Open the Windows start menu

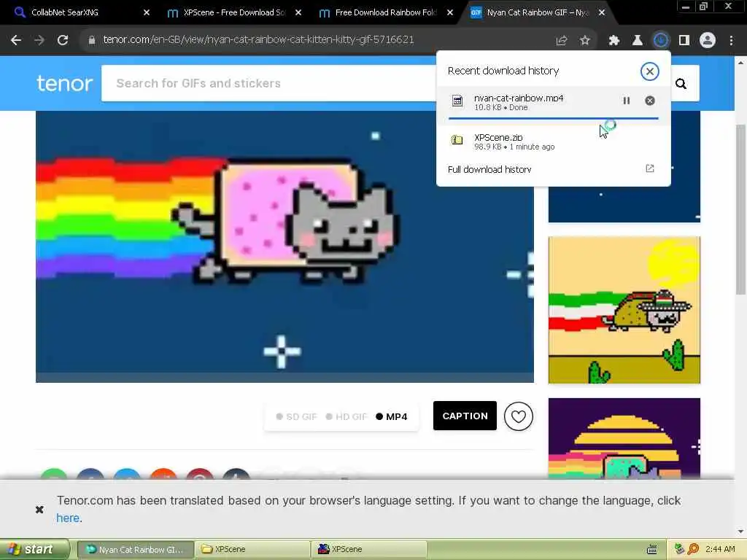click(34, 550)
